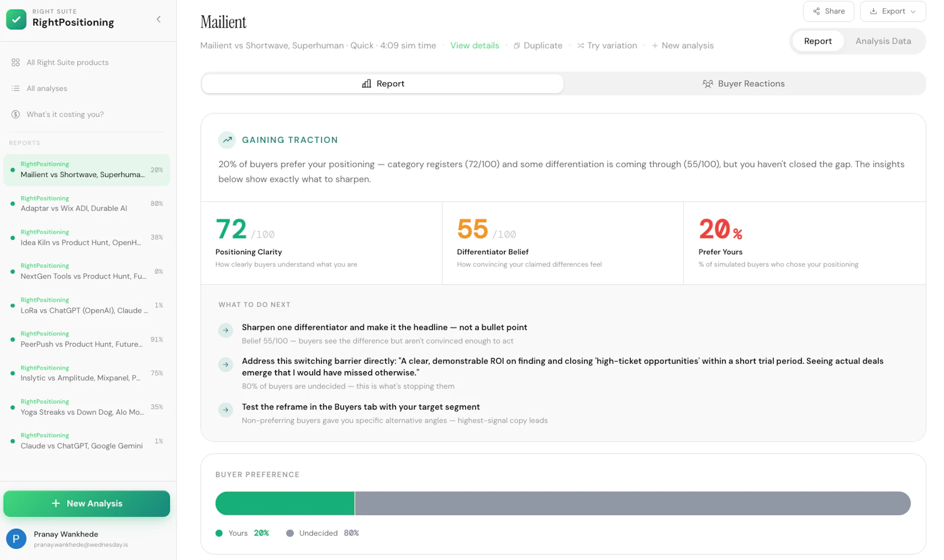Screen dimensions: 944x560
Task: Click the green Yours segment of preference bar
Action: [x=285, y=503]
